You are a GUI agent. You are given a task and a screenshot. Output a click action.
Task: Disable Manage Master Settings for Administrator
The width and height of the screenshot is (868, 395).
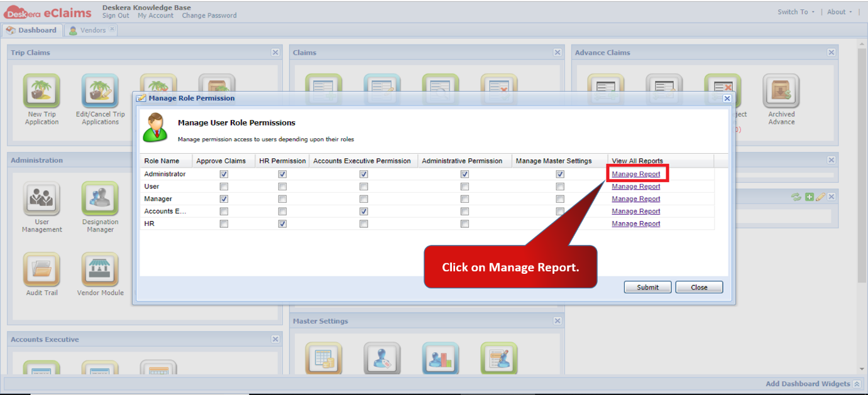point(559,174)
